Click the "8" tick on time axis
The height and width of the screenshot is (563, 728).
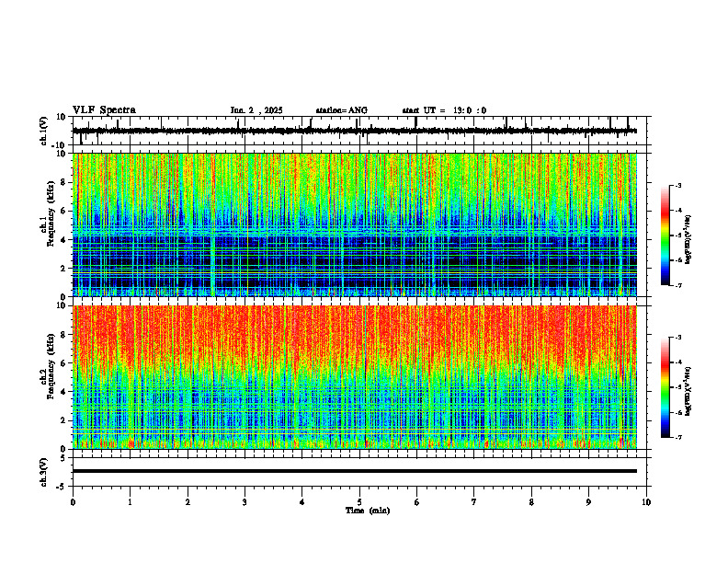coord(531,502)
